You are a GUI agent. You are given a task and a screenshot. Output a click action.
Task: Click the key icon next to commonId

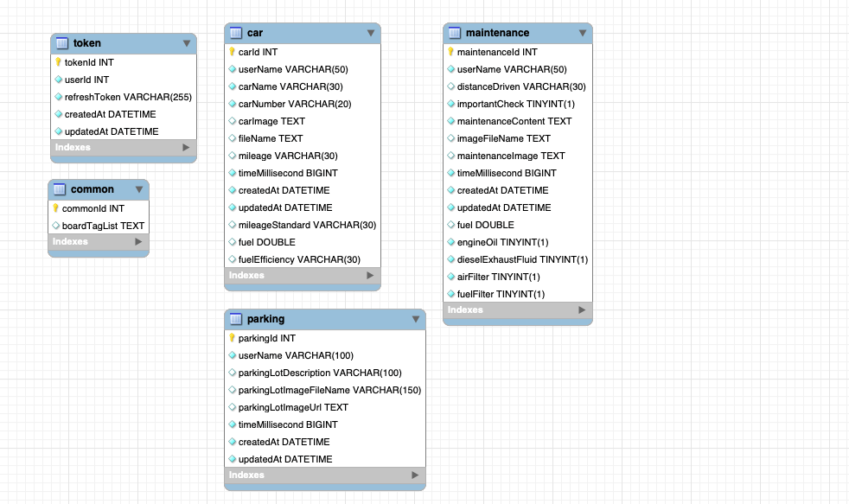tap(54, 208)
